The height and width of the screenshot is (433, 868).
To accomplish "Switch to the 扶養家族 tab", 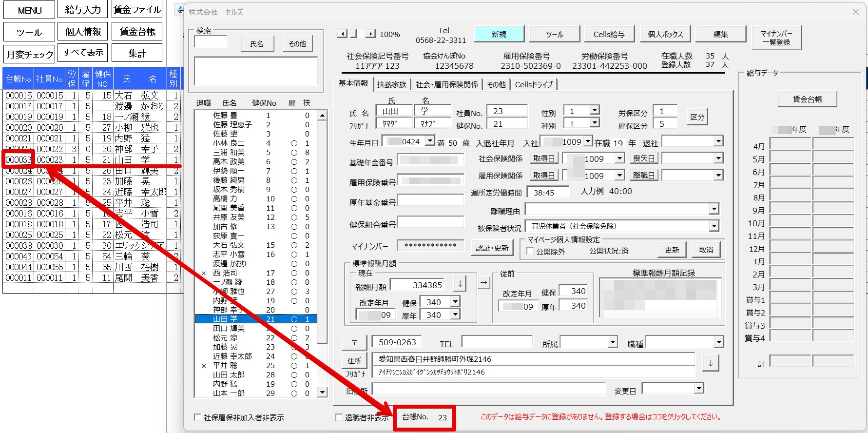I will click(392, 84).
